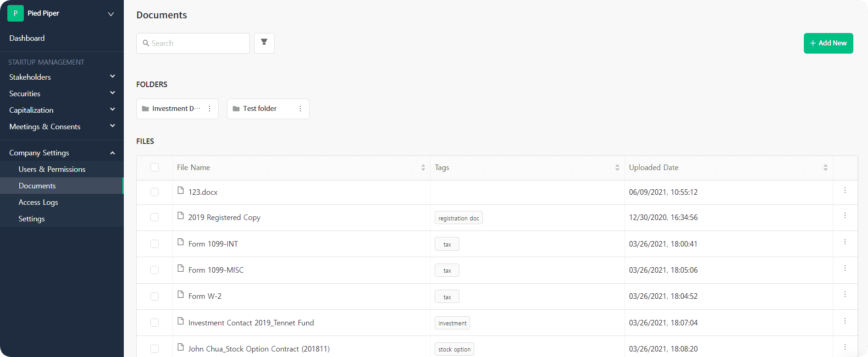Click upload date 12/30/2020, 16:34:56
868x357 pixels.
(x=663, y=217)
